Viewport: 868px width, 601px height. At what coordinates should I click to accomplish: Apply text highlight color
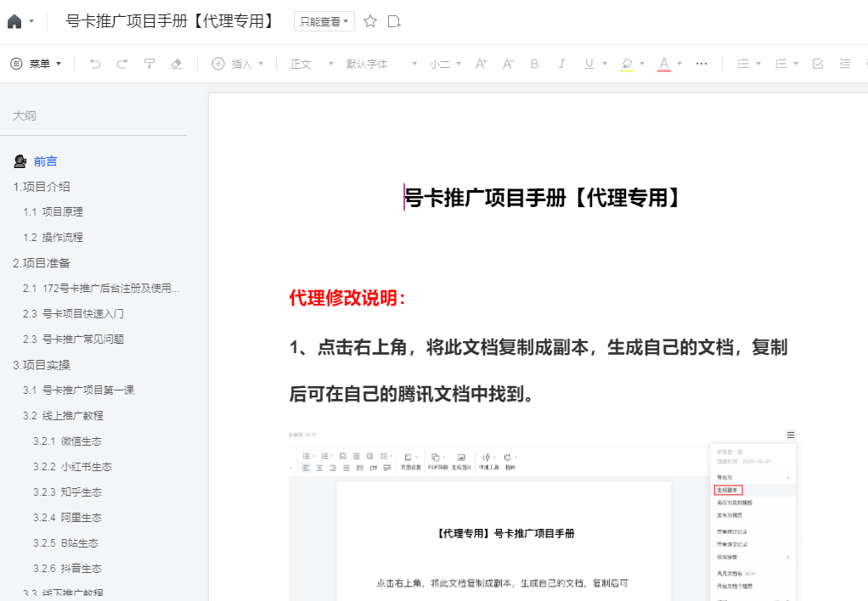click(x=628, y=63)
